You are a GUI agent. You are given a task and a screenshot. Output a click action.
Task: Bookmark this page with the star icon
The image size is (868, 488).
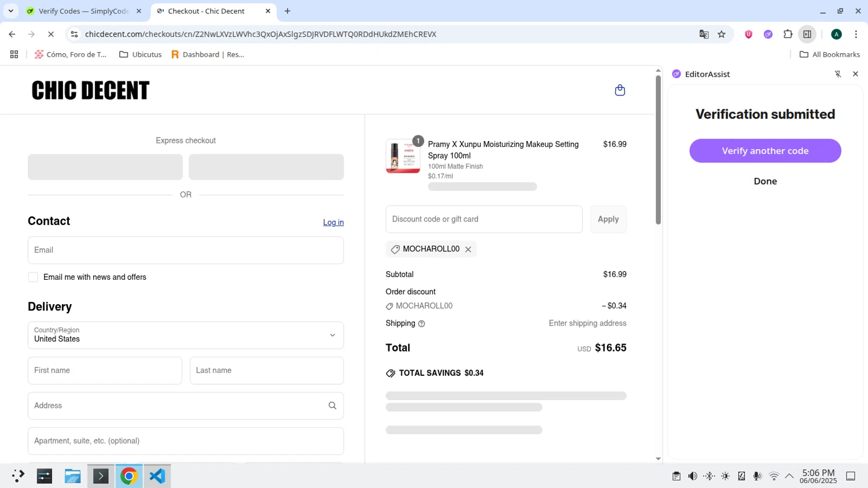(722, 34)
